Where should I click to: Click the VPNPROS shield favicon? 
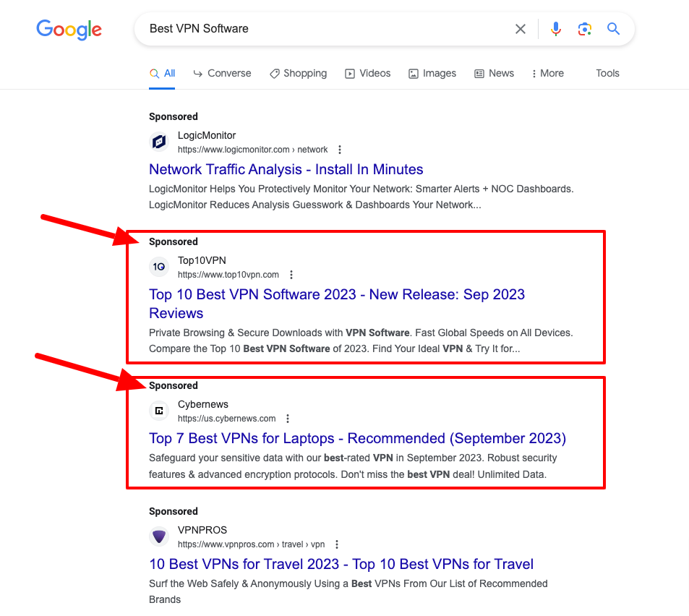pyautogui.click(x=159, y=536)
